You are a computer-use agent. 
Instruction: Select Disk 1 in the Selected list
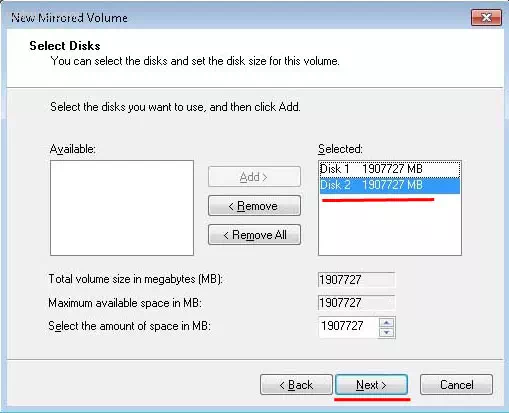coord(389,169)
